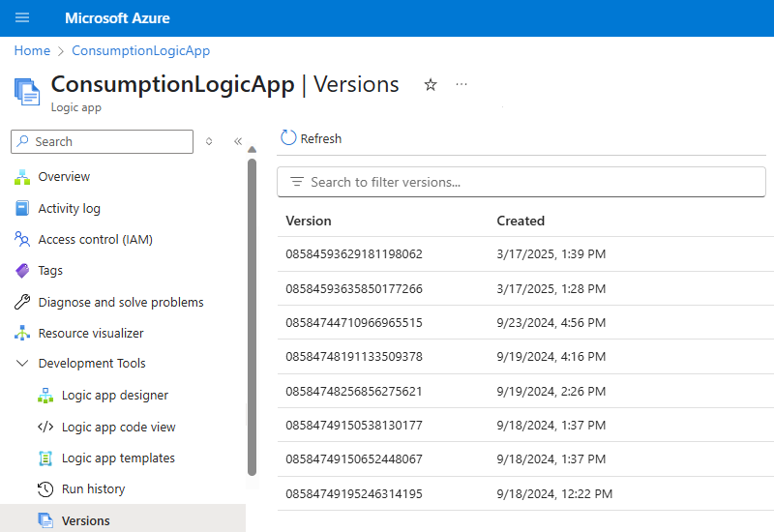Click the Run history icon

tap(45, 489)
